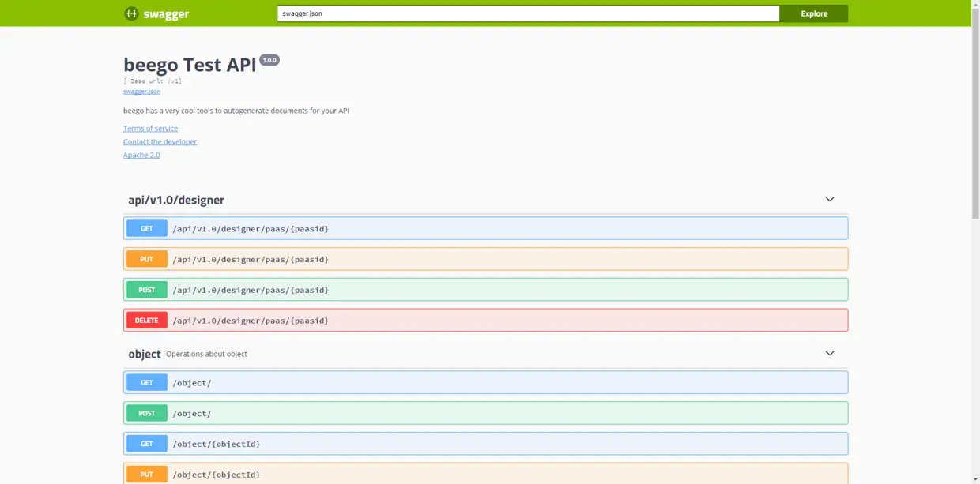Click the Swagger logo icon
This screenshot has height=484, width=980.
click(131, 13)
